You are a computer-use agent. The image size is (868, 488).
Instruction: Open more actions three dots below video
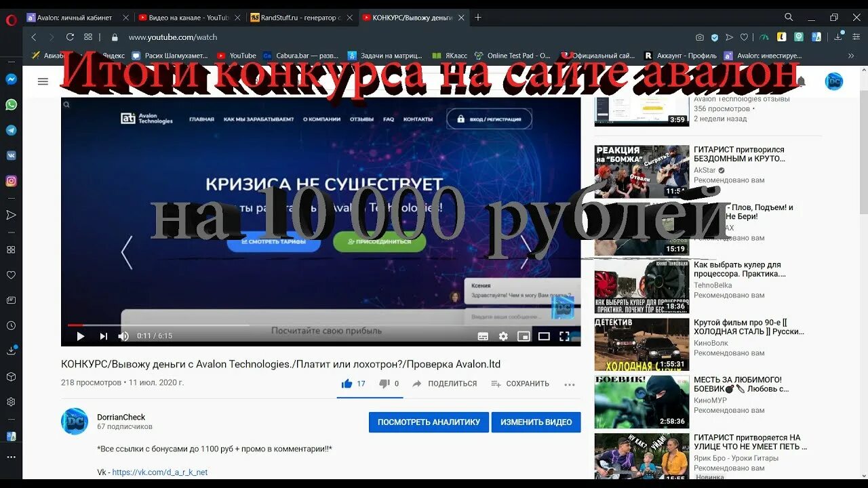[570, 384]
